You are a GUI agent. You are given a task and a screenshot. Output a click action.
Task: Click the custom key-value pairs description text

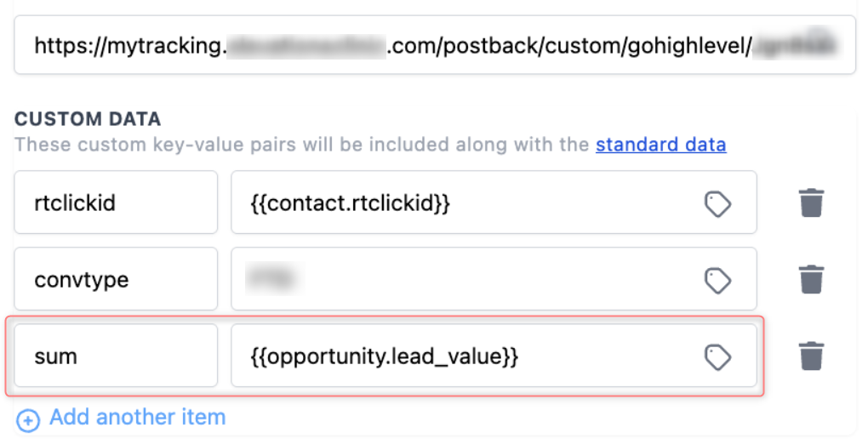click(x=302, y=145)
